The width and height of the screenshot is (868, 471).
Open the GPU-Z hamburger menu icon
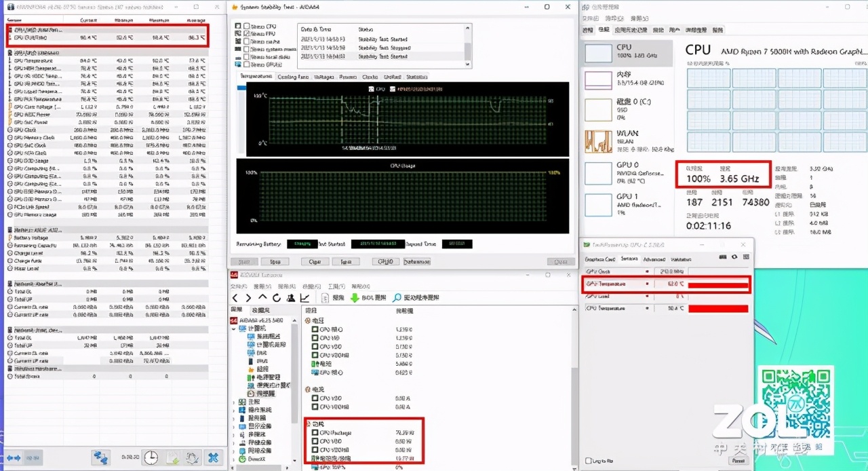(x=746, y=257)
